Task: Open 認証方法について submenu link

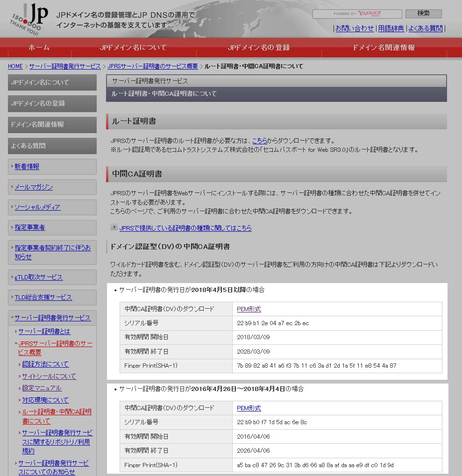Action: coord(45,364)
